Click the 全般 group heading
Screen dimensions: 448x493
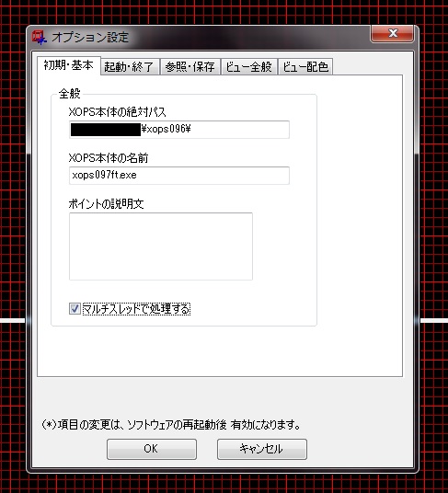[70, 94]
